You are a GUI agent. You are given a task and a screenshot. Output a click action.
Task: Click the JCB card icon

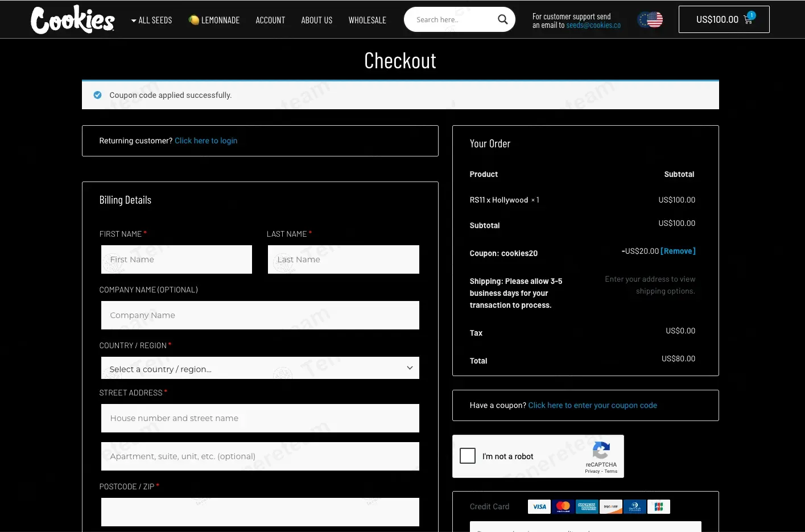pyautogui.click(x=659, y=506)
